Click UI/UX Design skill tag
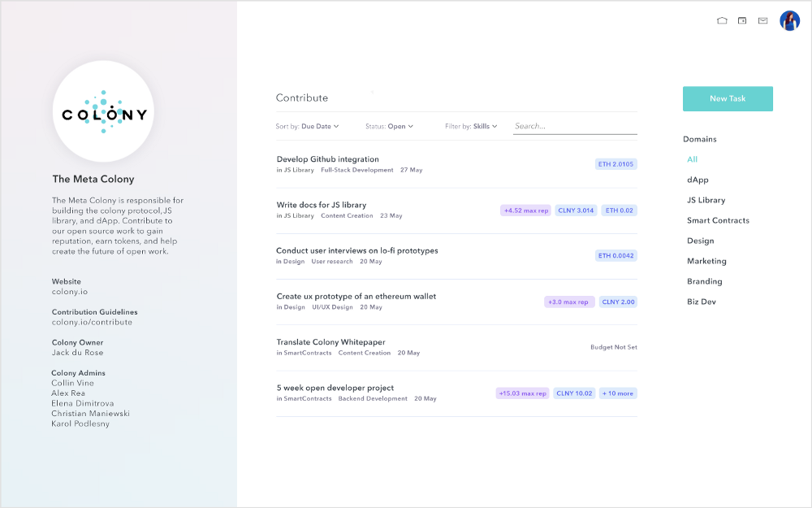This screenshot has height=508, width=812. pos(332,307)
